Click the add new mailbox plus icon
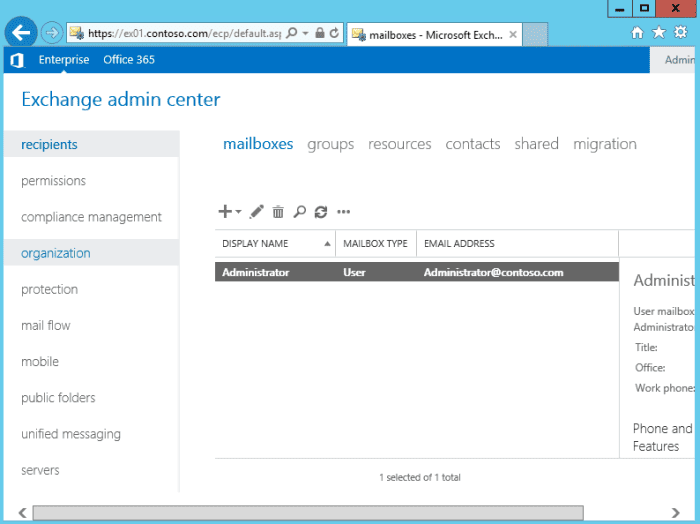Viewport: 700px width, 524px height. point(225,212)
